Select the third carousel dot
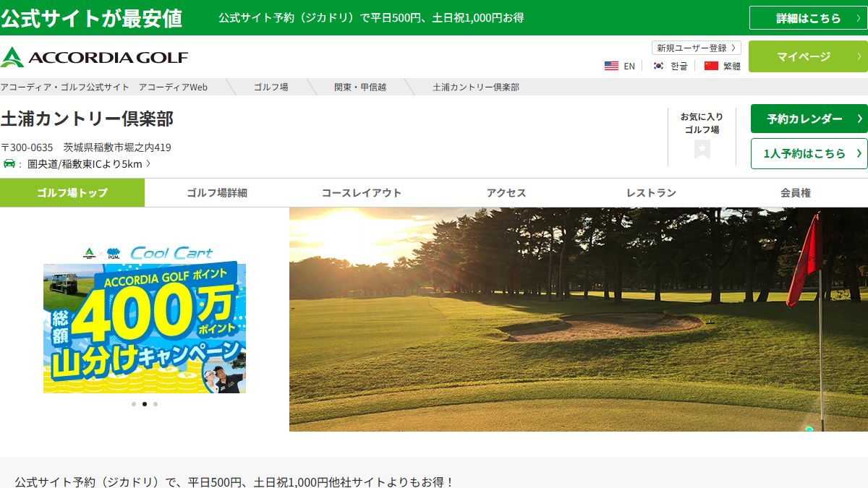Viewport: 868px width, 488px height. pyautogui.click(x=156, y=404)
